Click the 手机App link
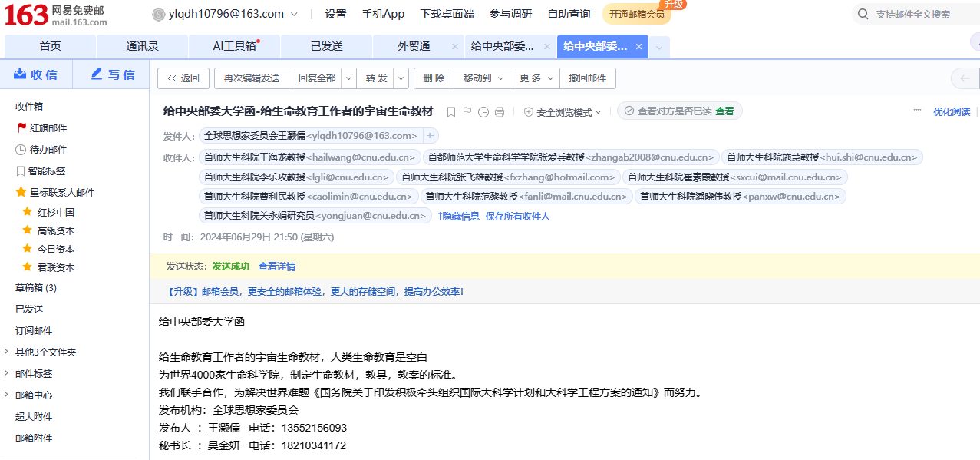Viewport: 980px width, 460px height. point(383,14)
